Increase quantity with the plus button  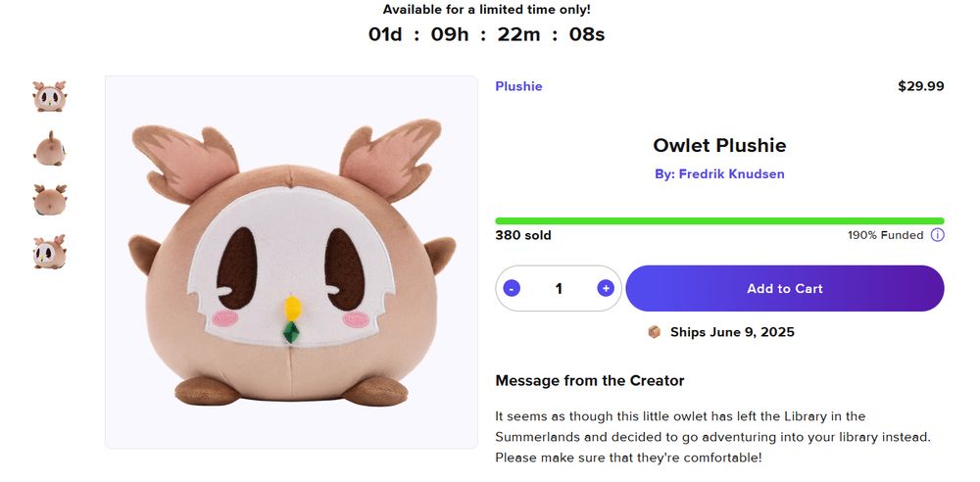tap(606, 288)
